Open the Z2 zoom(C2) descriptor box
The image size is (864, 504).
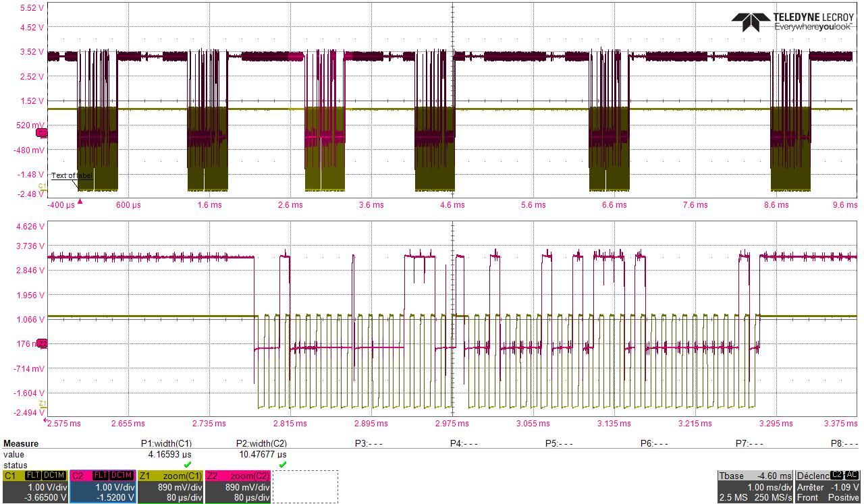coord(238,486)
